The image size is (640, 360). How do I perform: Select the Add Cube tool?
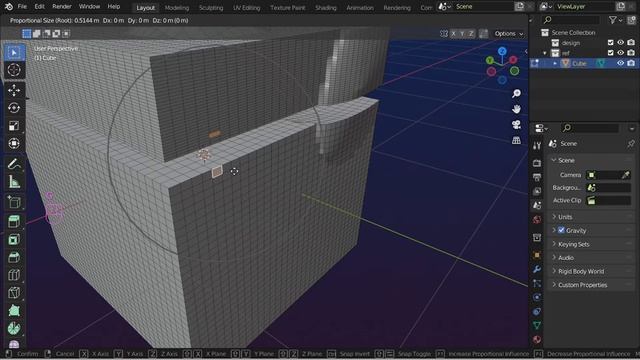(x=14, y=202)
